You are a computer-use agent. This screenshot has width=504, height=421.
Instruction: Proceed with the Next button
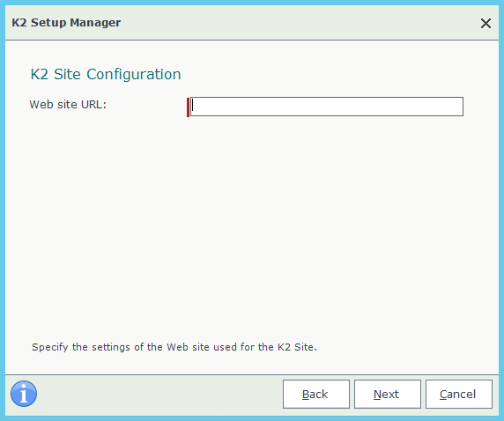pos(388,394)
